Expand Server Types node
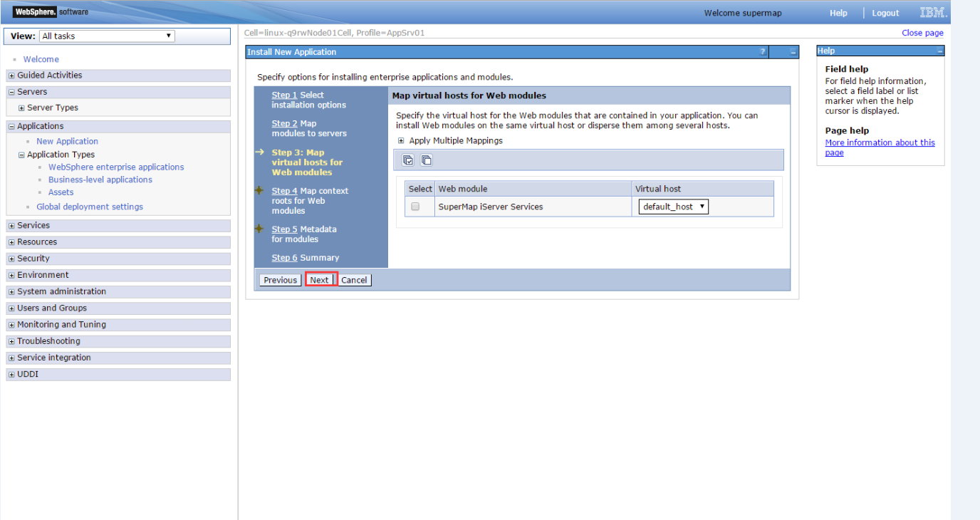Screen dimensions: 980x520 tap(21, 108)
